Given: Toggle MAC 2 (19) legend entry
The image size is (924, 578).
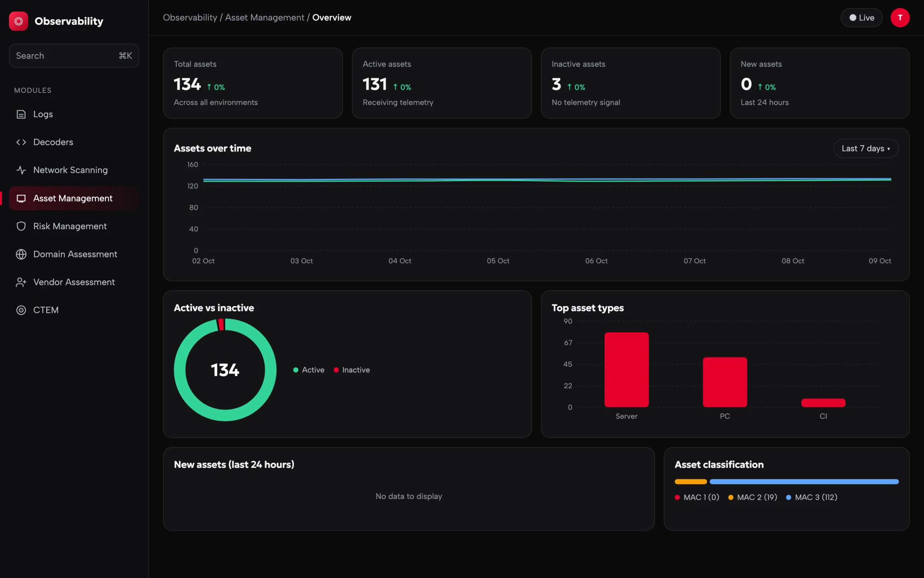Looking at the screenshot, I should click(753, 497).
